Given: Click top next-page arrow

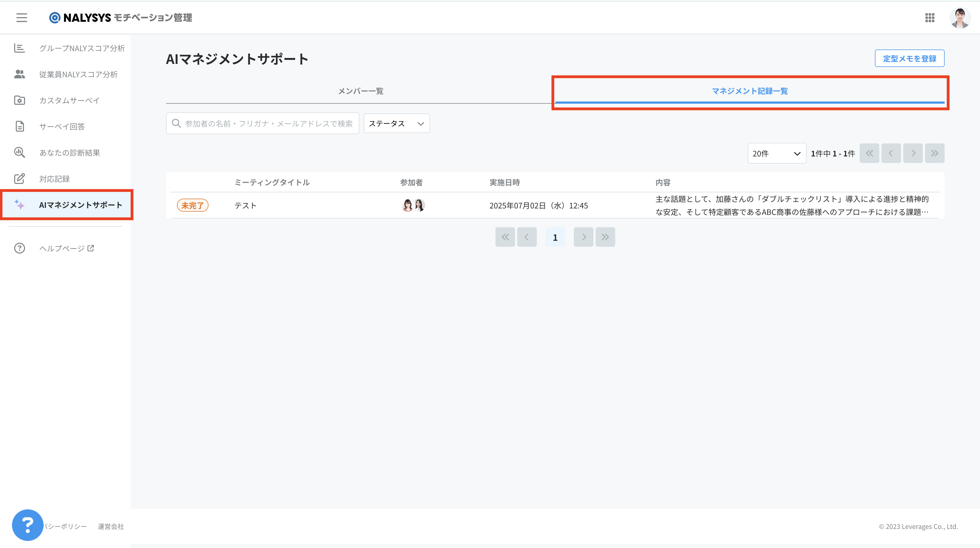Looking at the screenshot, I should 913,153.
